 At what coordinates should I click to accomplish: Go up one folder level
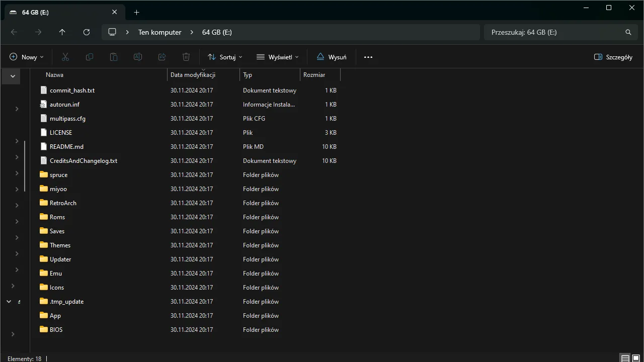pyautogui.click(x=62, y=32)
